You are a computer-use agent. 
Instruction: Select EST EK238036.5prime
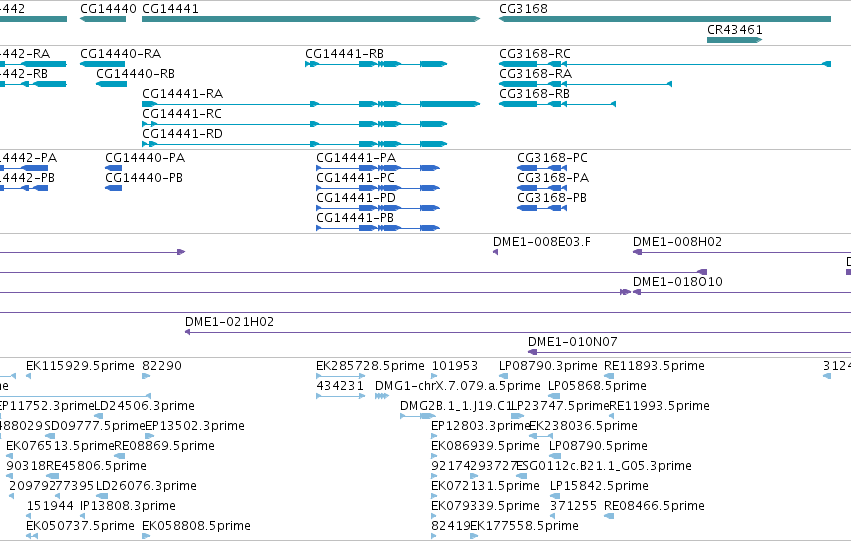pyautogui.click(x=541, y=436)
